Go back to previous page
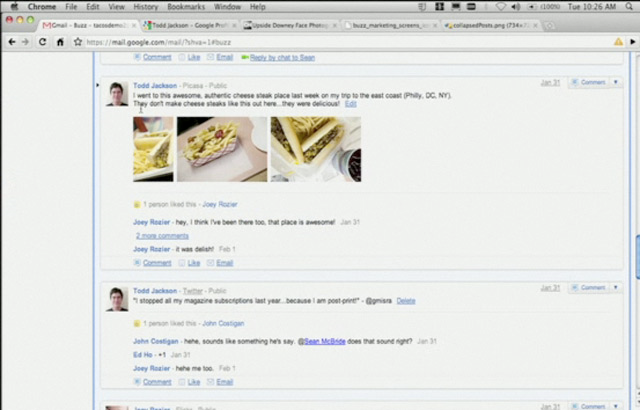 (x=12, y=42)
